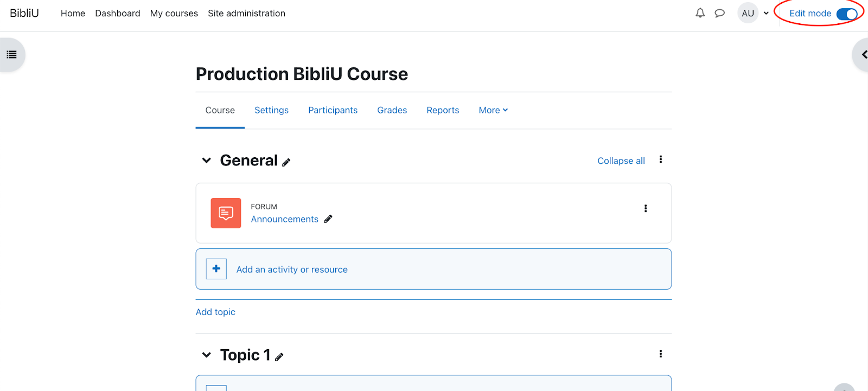The width and height of the screenshot is (868, 391).
Task: Go to the Home menu item
Action: coord(73,13)
